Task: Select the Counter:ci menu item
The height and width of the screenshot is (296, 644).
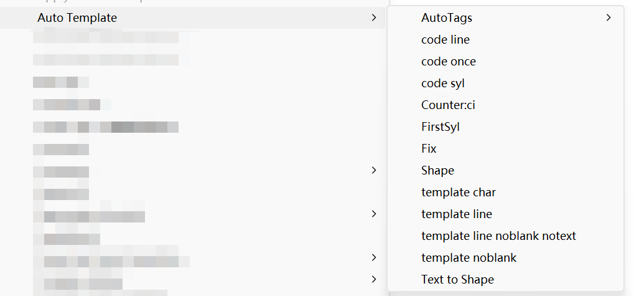Action: [x=448, y=105]
